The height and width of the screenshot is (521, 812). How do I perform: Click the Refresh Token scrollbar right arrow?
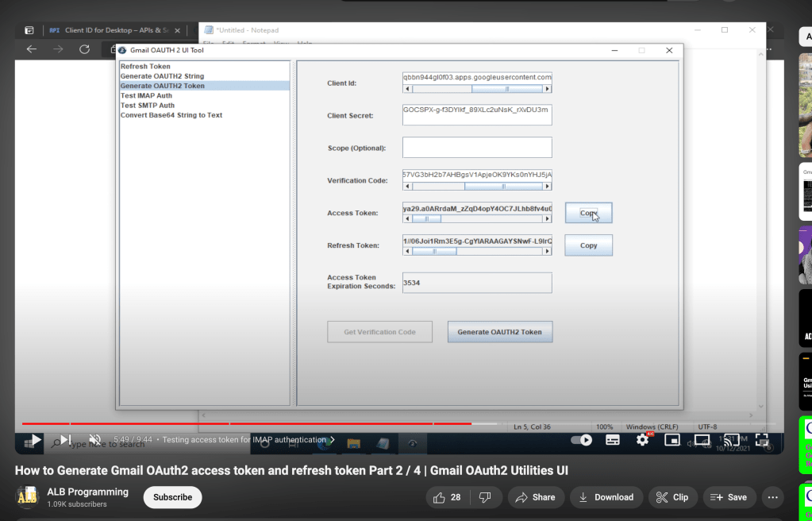[547, 252]
